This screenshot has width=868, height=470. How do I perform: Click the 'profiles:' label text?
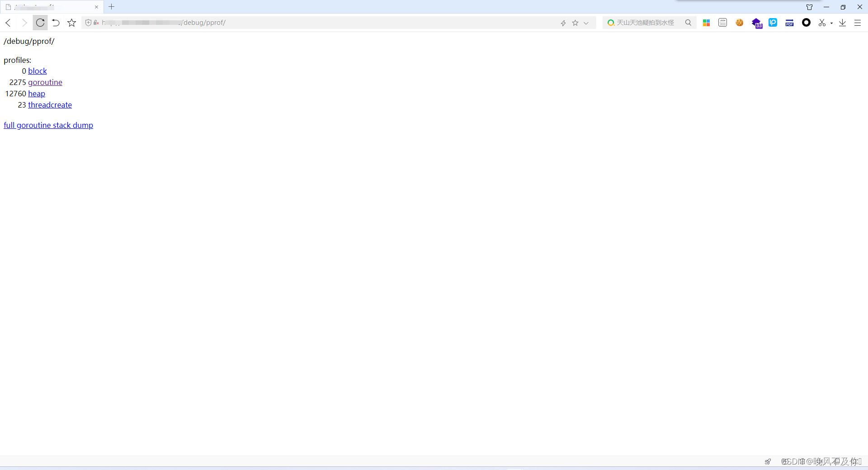(x=18, y=60)
